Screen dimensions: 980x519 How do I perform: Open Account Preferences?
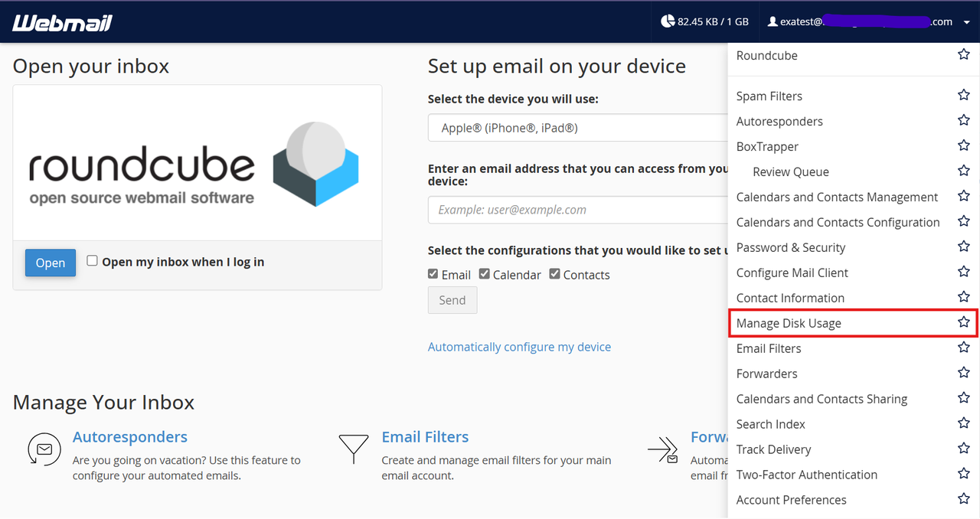pyautogui.click(x=792, y=500)
